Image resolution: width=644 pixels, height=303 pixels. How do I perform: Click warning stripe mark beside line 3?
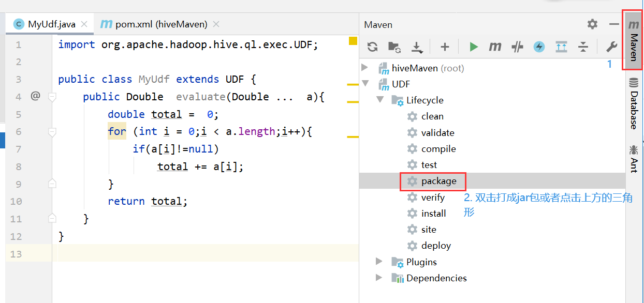353,84
